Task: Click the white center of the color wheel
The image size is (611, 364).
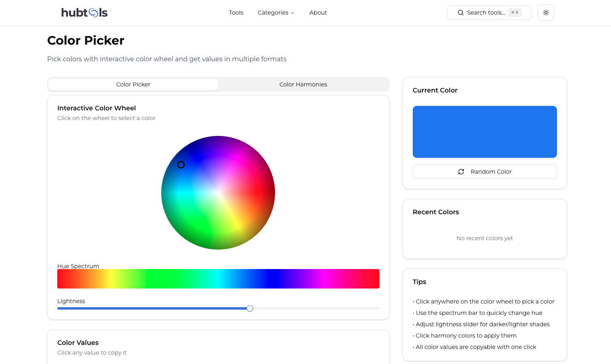Action: (x=218, y=192)
